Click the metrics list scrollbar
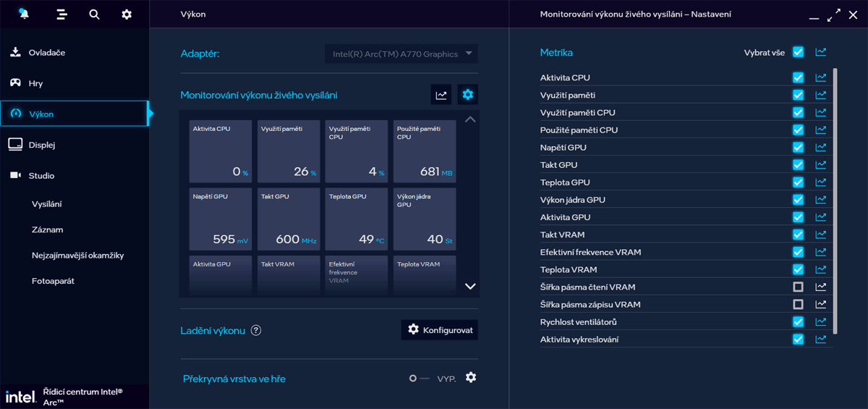 pyautogui.click(x=835, y=201)
